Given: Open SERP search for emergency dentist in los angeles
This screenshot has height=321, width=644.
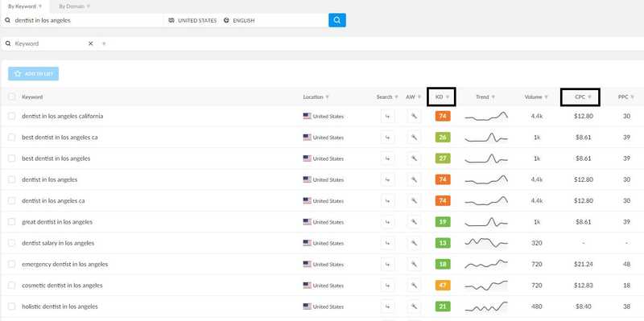Looking at the screenshot, I should pyautogui.click(x=387, y=265).
